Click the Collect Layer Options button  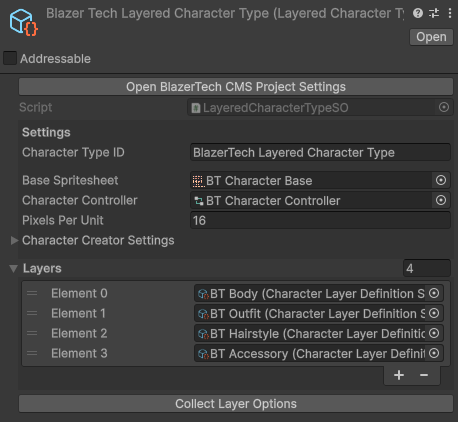[x=236, y=404]
